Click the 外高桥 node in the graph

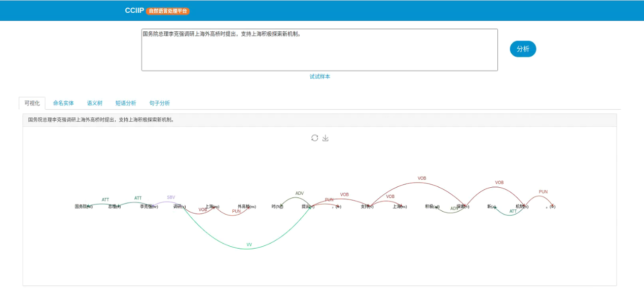[246, 207]
